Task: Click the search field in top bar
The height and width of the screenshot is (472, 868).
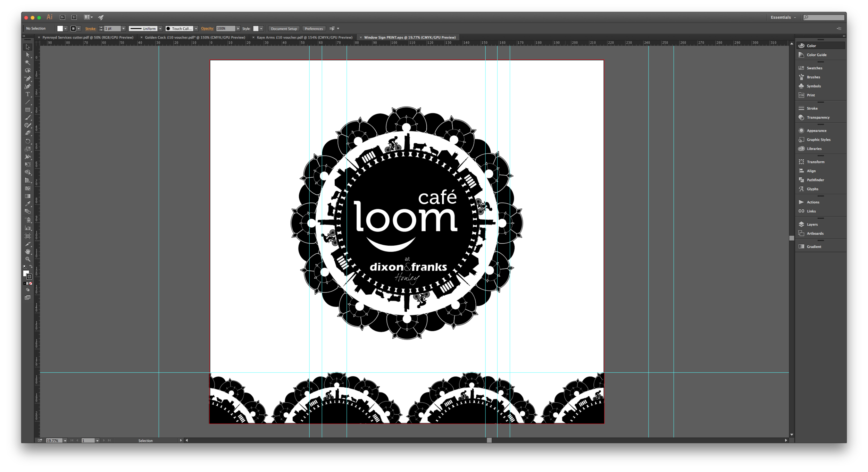Action: tap(824, 17)
